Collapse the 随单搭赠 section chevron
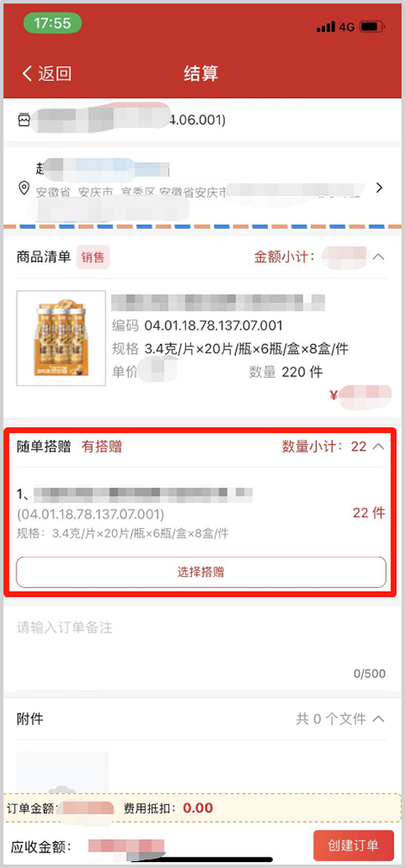This screenshot has height=868, width=405. [x=378, y=447]
